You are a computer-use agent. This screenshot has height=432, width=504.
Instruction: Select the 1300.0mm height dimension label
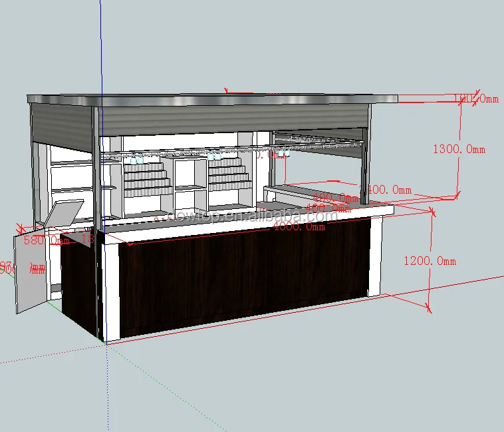(459, 150)
